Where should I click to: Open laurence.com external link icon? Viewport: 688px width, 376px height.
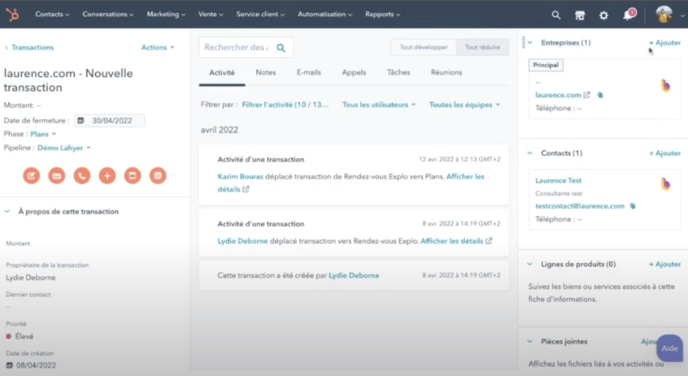[x=587, y=95]
